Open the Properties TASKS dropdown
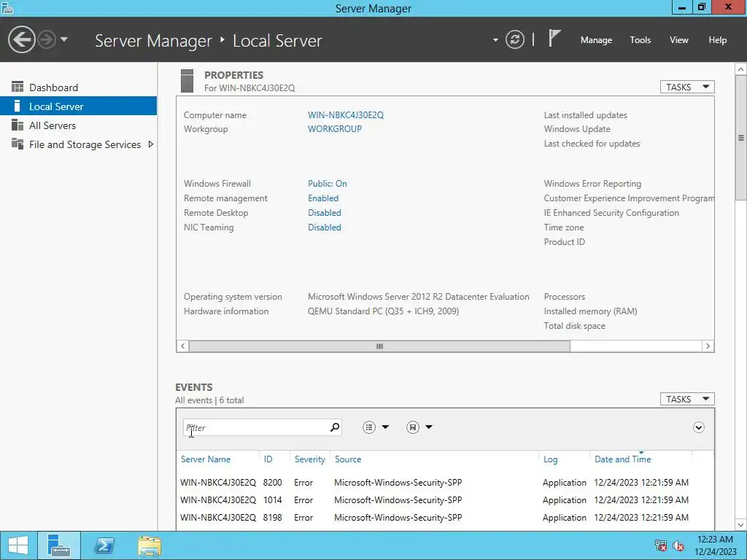This screenshot has height=560, width=747. click(x=687, y=87)
